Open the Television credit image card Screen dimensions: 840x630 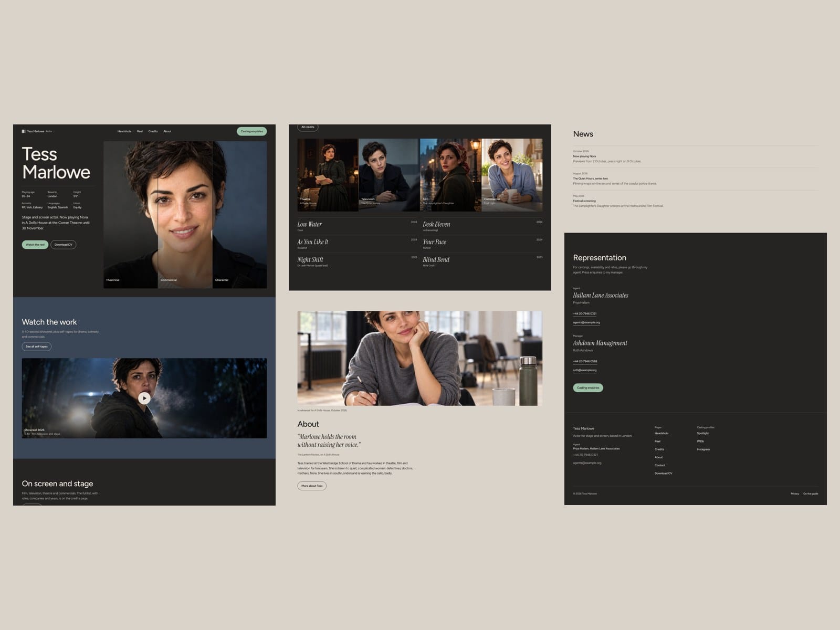389,175
